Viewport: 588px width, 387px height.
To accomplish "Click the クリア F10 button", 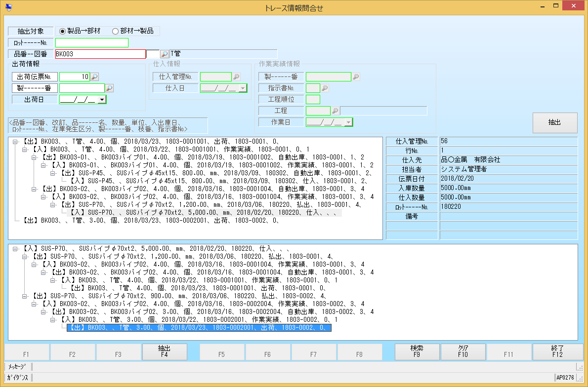I will tap(463, 351).
